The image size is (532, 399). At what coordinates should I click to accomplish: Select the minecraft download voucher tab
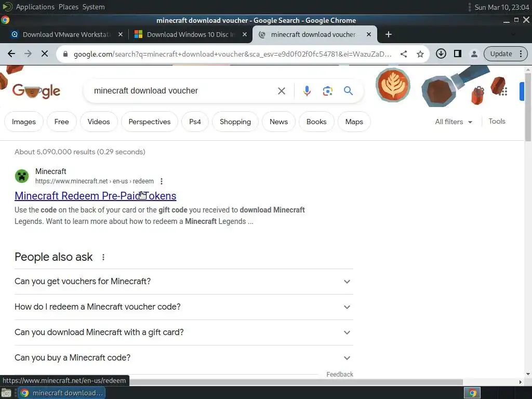pos(314,34)
